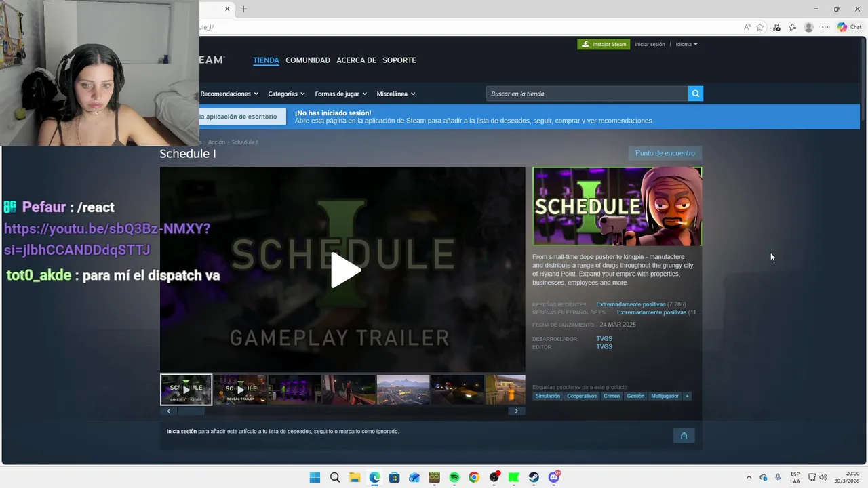Open OBS Studio from the taskbar
868x488 pixels.
pos(494,477)
